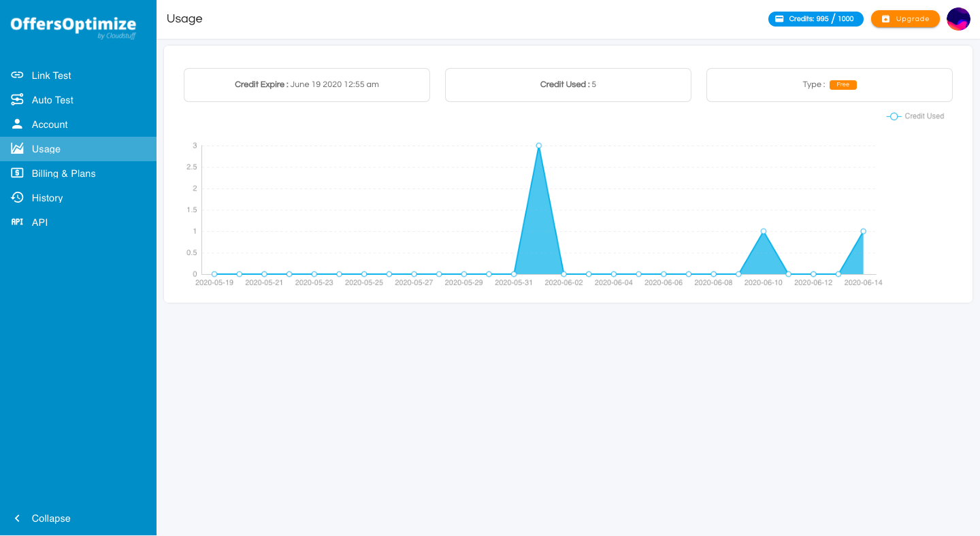The width and height of the screenshot is (980, 536).
Task: Open the History page
Action: 78,198
